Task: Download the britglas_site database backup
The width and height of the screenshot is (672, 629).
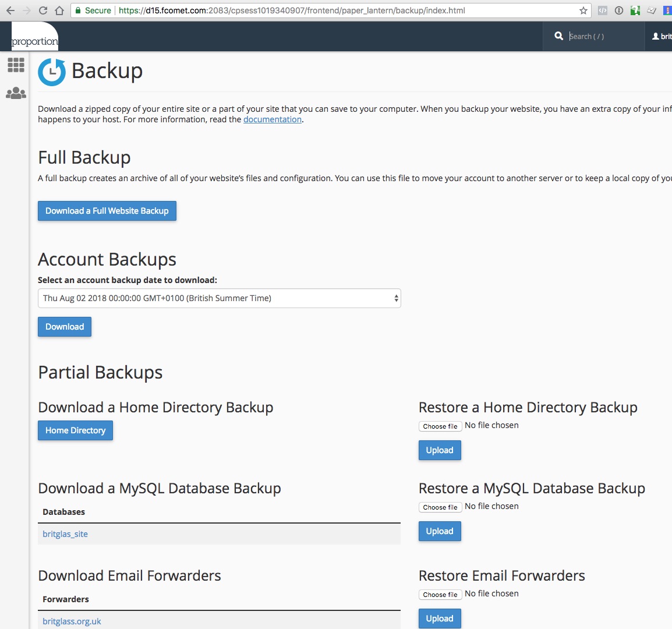Action: coord(65,534)
